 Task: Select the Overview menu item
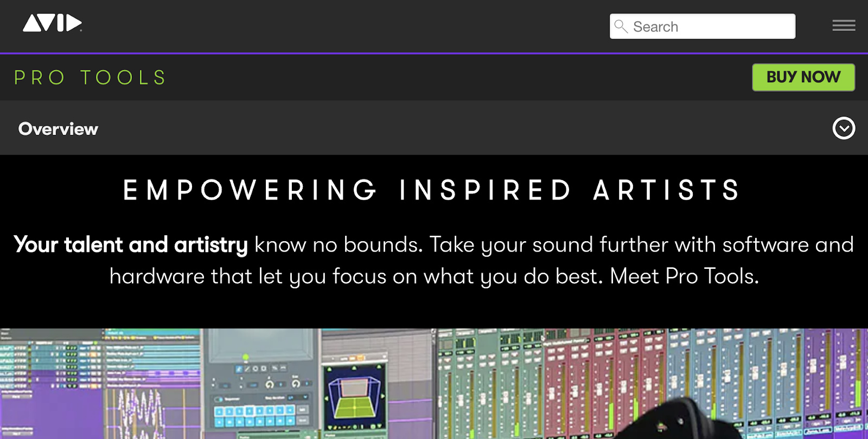click(x=58, y=128)
